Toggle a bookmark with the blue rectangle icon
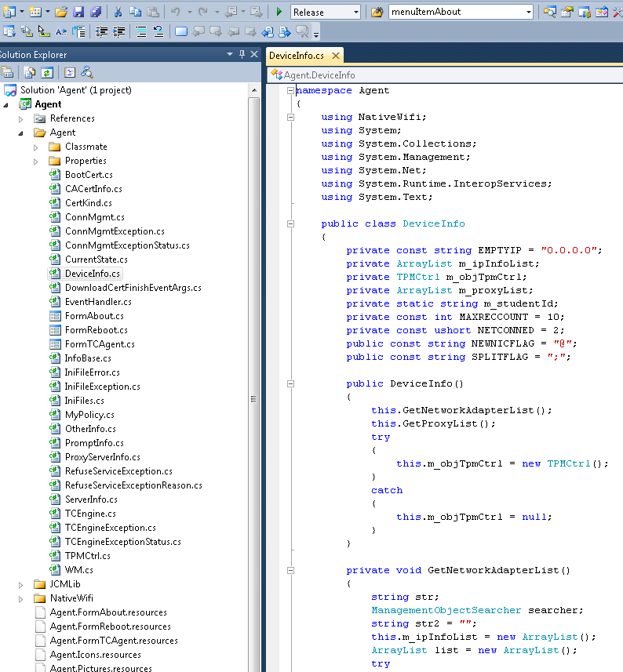623x672 pixels. tap(181, 31)
